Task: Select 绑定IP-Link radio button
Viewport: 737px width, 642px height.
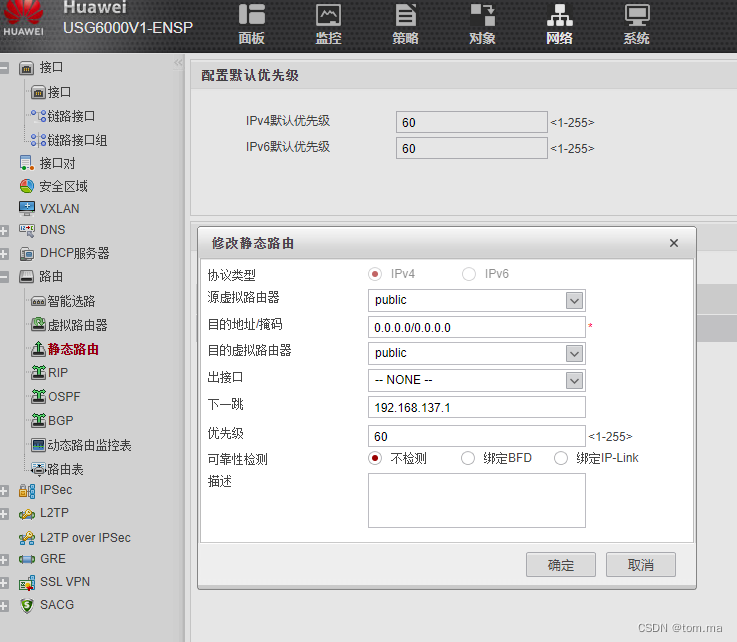Action: pyautogui.click(x=561, y=458)
